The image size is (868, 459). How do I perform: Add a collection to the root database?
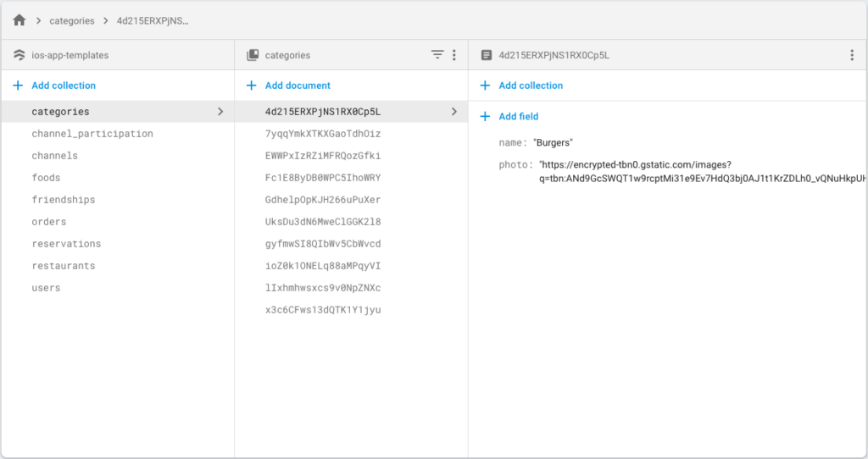(x=55, y=86)
